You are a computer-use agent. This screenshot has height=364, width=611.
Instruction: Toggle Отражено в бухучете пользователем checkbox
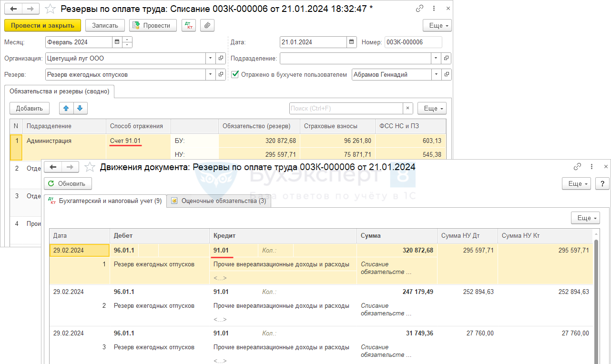[x=235, y=74]
